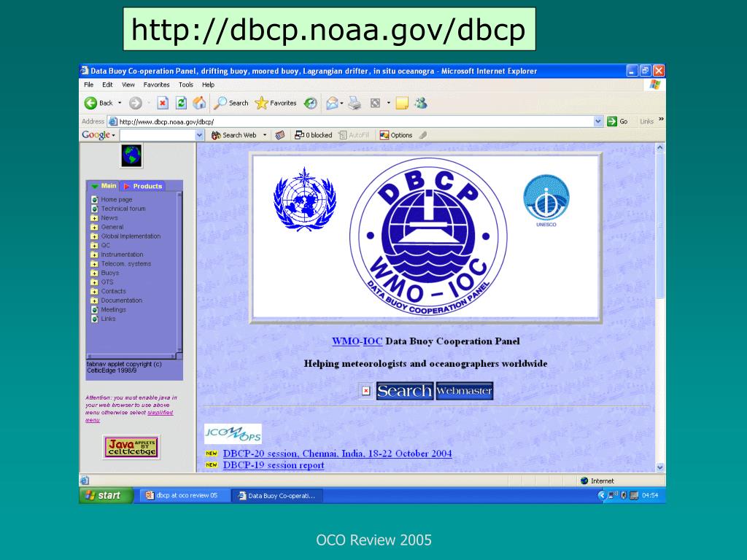
Task: Click the UNESCO IOC logo
Action: (546, 201)
